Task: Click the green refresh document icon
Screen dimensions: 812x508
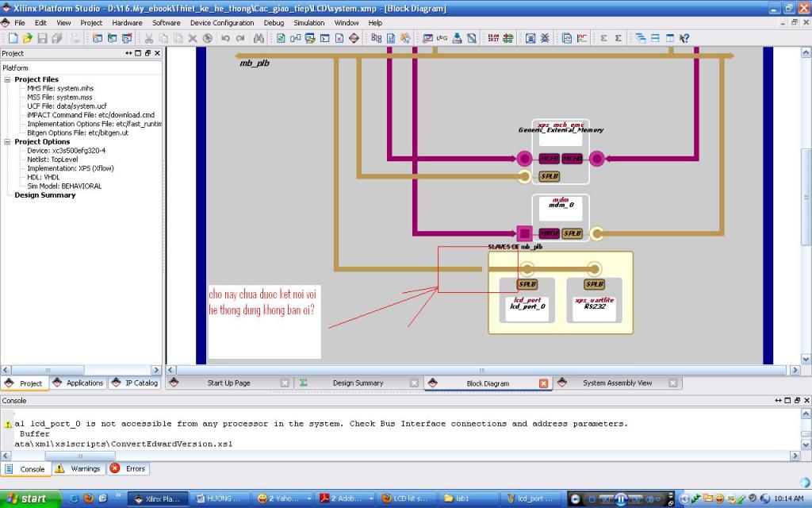Action: point(281,38)
